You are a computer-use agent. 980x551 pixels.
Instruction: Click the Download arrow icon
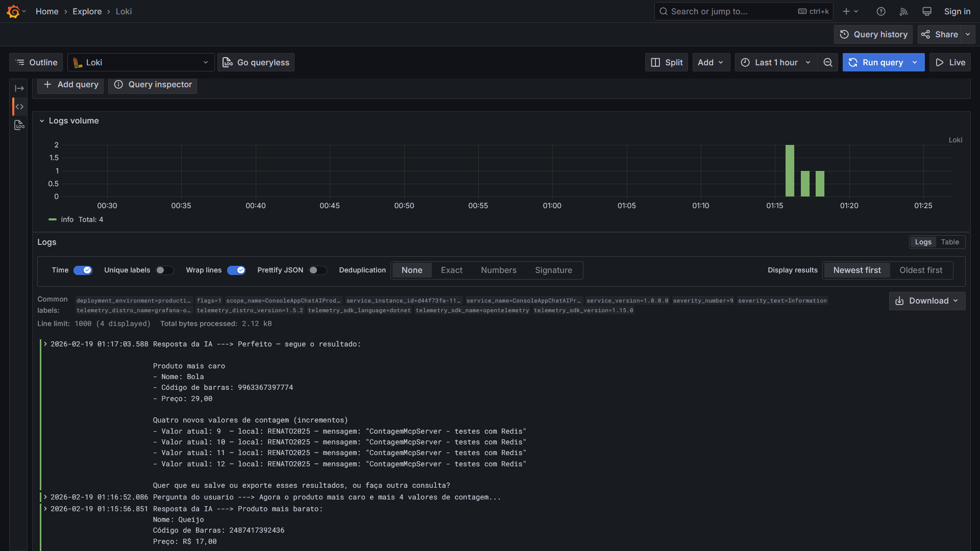click(x=899, y=301)
